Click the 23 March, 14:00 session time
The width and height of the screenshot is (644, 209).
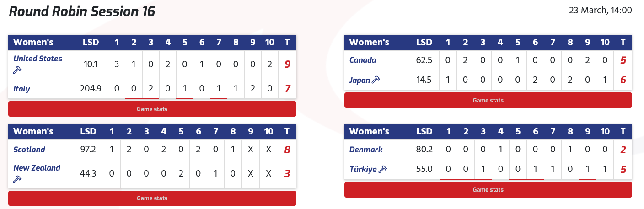[x=600, y=11]
